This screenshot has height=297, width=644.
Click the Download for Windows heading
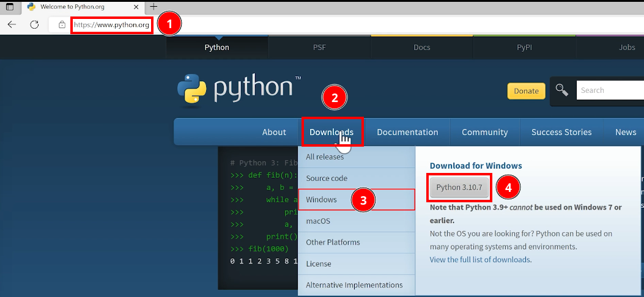point(476,166)
